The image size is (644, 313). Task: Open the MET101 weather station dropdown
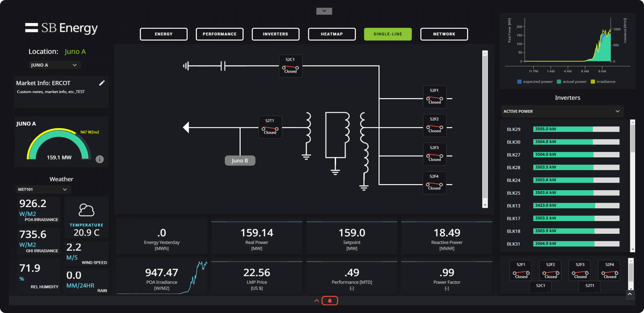tap(43, 189)
